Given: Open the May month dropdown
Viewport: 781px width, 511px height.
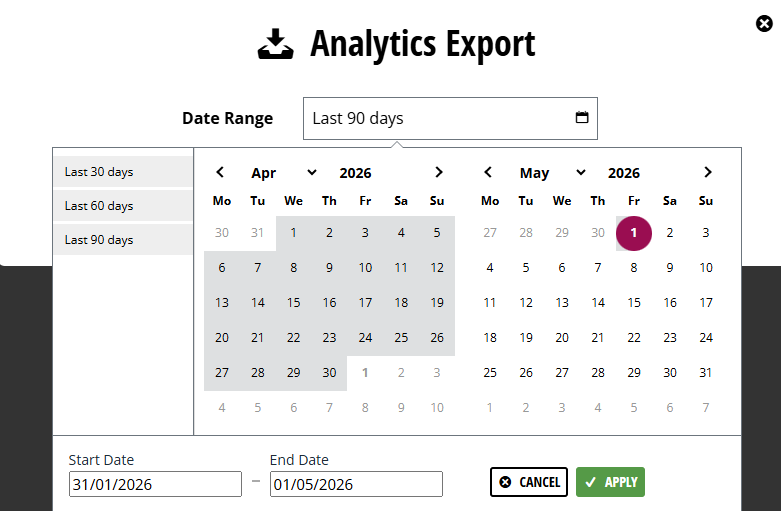Looking at the screenshot, I should [x=552, y=173].
